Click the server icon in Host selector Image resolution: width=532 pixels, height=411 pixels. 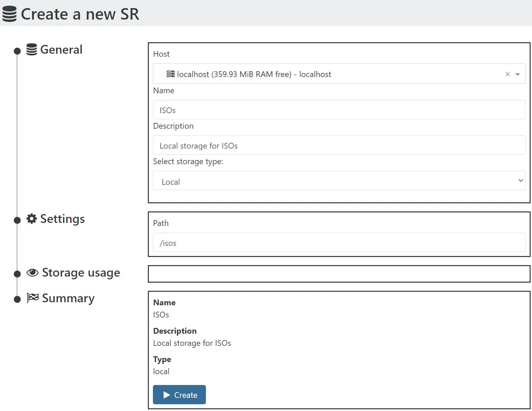click(x=170, y=74)
